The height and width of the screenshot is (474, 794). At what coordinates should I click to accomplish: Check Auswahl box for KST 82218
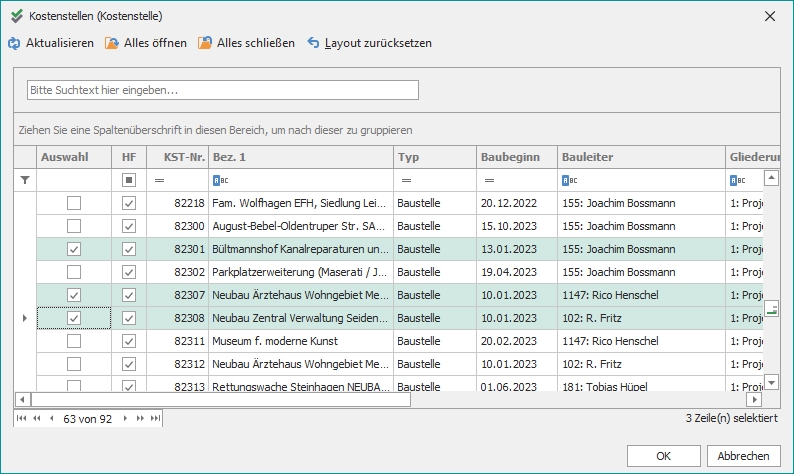74,203
